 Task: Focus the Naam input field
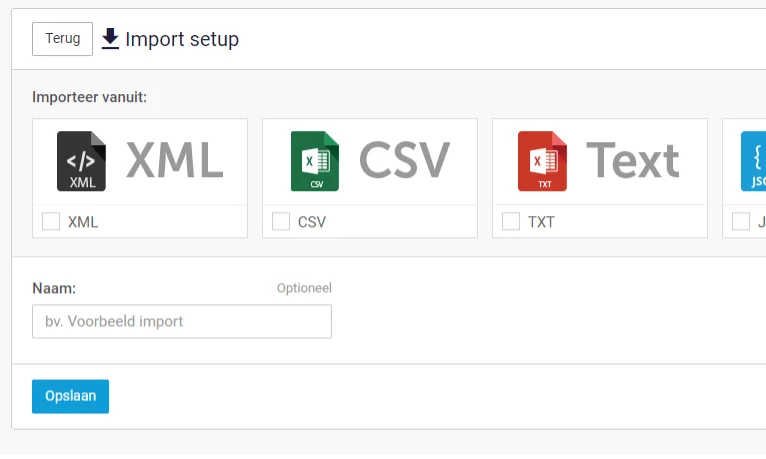point(182,321)
